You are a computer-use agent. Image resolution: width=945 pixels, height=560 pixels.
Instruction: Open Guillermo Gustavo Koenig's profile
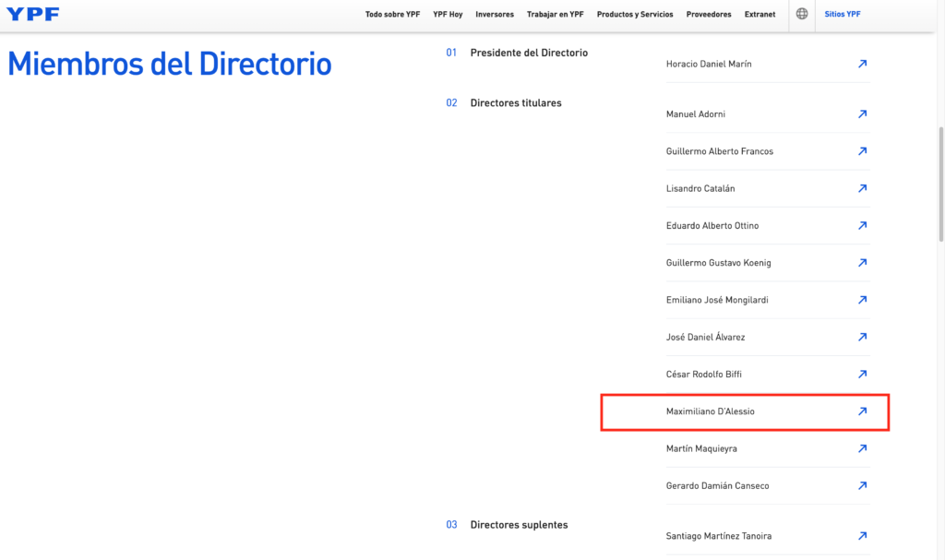719,263
